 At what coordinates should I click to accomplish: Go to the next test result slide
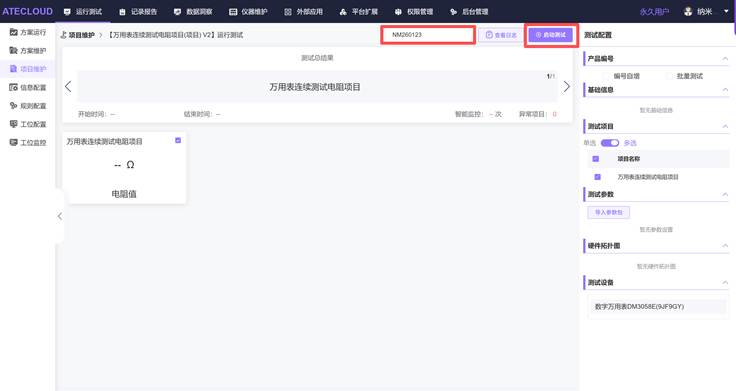(567, 86)
